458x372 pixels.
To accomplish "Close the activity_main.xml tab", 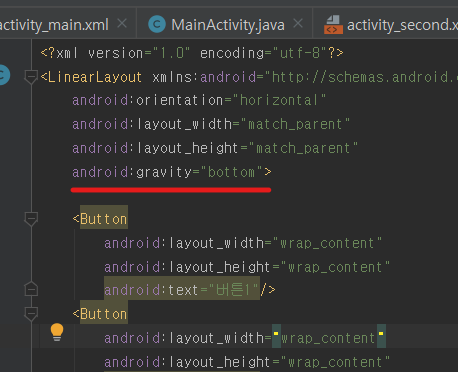I will 122,24.
